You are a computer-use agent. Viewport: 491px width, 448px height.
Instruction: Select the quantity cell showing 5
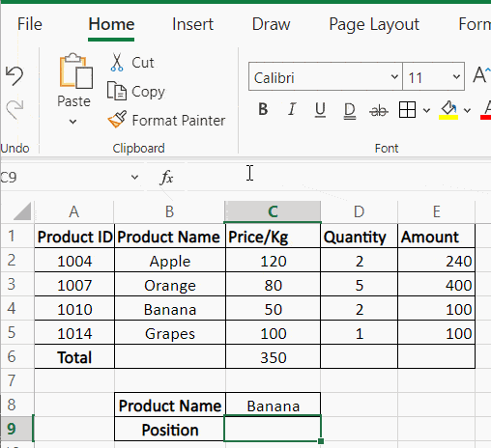pos(360,285)
